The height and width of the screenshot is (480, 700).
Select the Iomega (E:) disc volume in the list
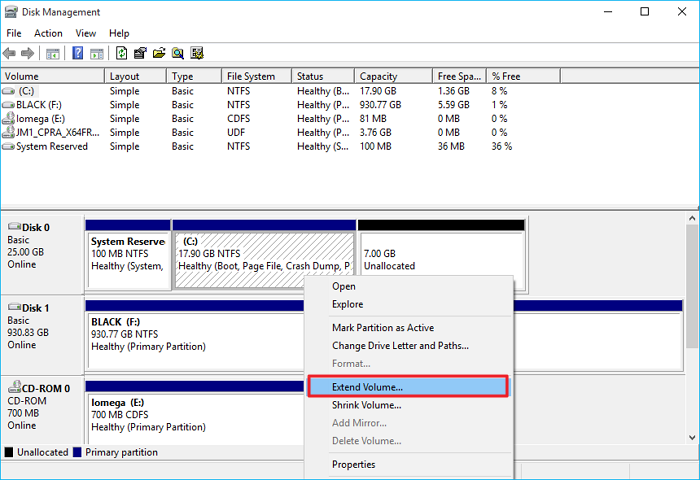click(40, 118)
